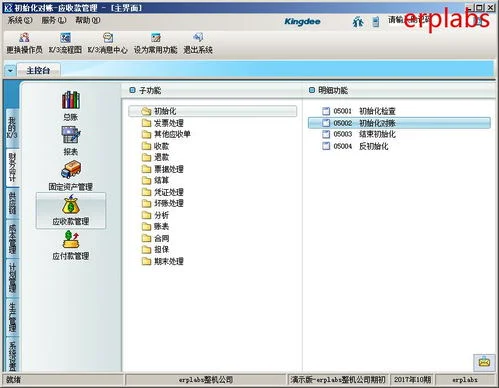Open the 账表 folder
The height and width of the screenshot is (388, 499).
click(x=155, y=227)
